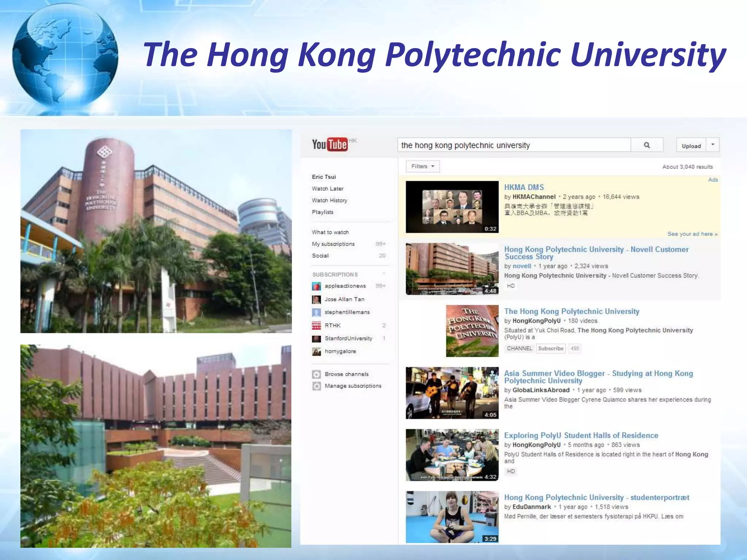Image resolution: width=747 pixels, height=560 pixels.
Task: Open Novell Customer Success Story thumbnail
Action: pyautogui.click(x=452, y=269)
